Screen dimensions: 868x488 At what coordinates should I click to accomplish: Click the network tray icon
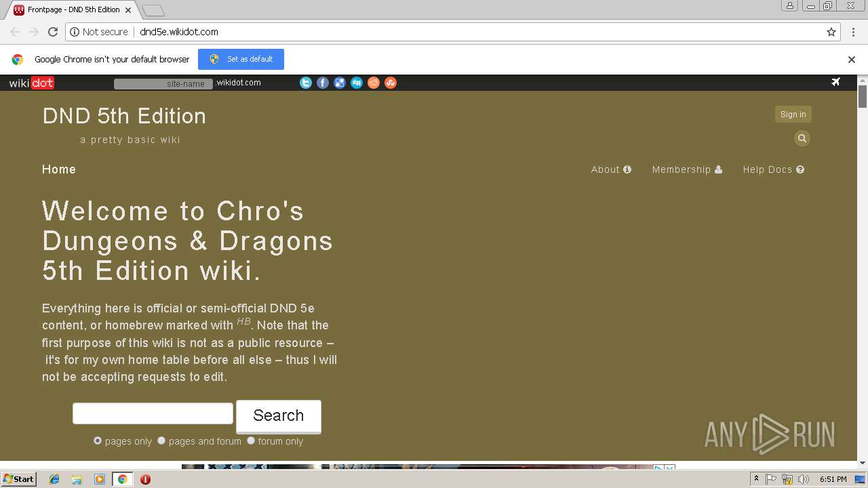[787, 479]
